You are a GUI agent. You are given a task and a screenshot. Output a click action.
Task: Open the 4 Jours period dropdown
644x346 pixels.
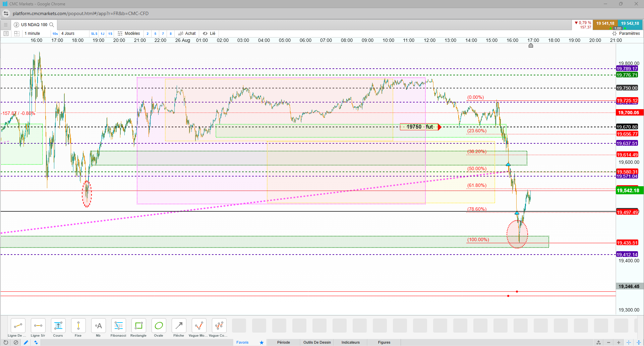68,33
